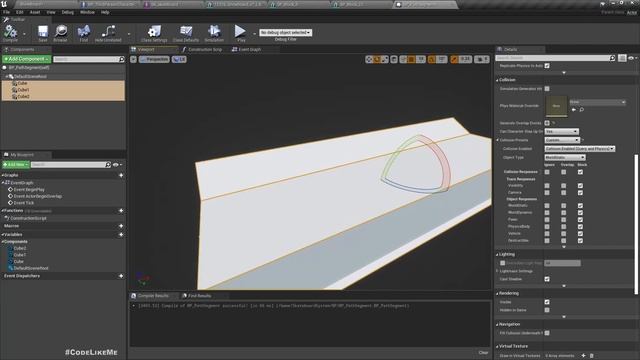This screenshot has height=360, width=640.
Task: Open the Asset menu
Action: click(35, 12)
